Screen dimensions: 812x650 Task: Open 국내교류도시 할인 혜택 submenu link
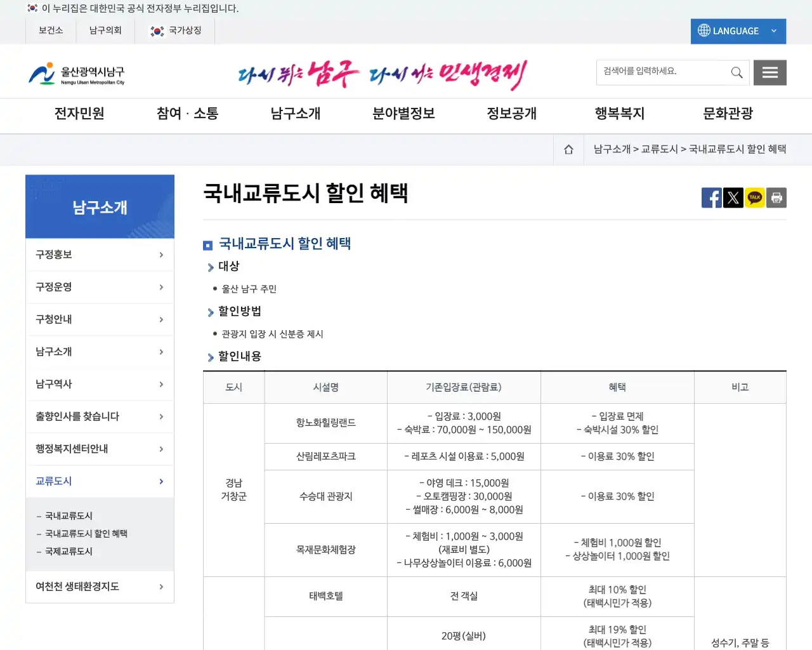[x=86, y=534]
